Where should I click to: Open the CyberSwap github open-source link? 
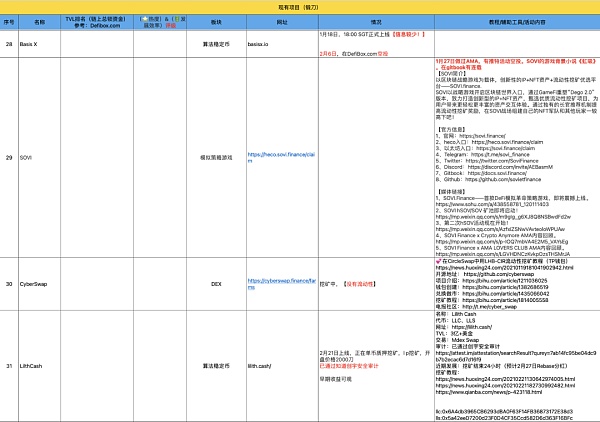click(498, 273)
